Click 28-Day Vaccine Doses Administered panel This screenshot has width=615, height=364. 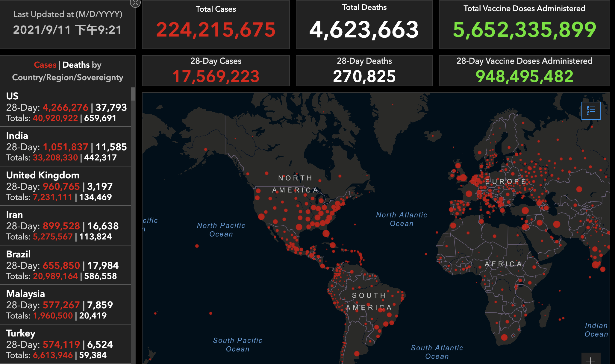pyautogui.click(x=524, y=71)
